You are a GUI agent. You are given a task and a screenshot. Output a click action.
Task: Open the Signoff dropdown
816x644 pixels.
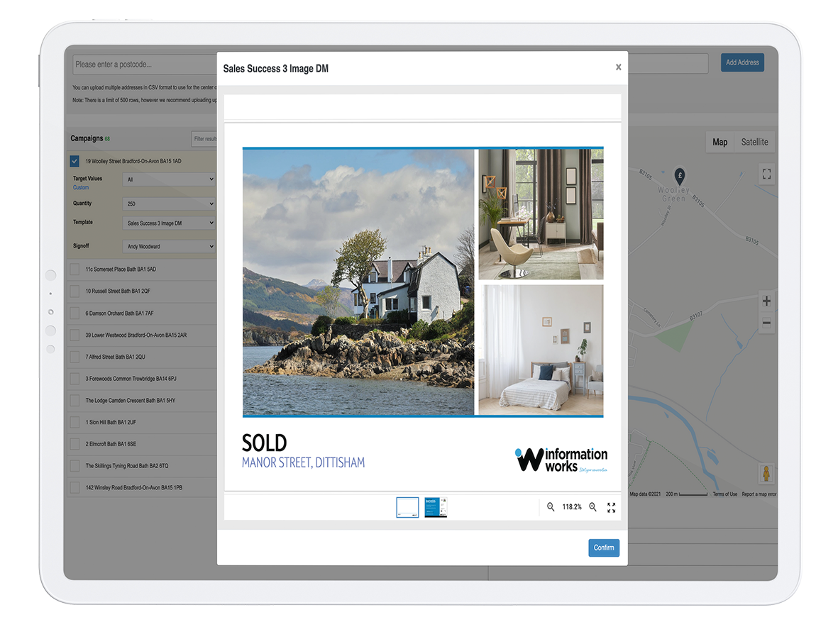coord(169,247)
